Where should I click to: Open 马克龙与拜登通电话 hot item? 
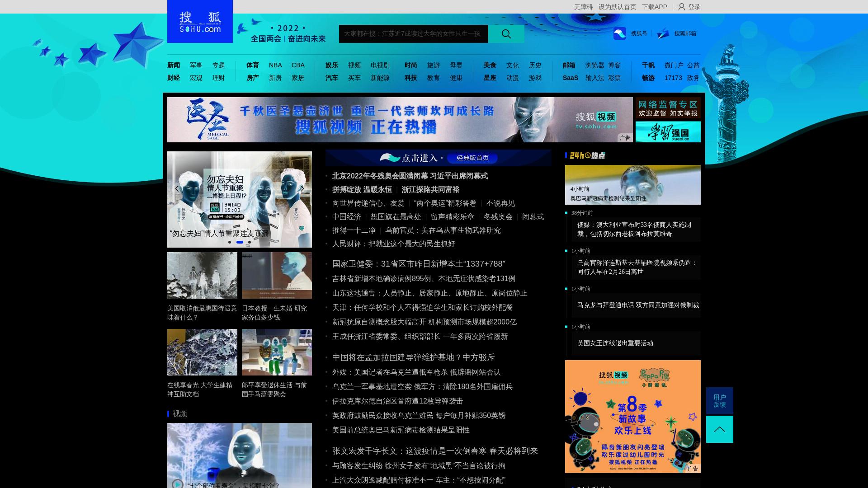[638, 305]
